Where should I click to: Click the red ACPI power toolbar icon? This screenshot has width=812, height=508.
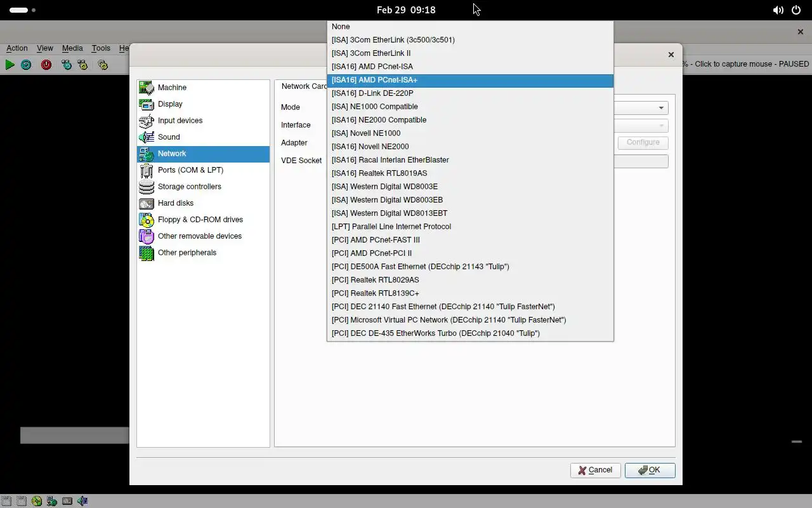(46, 65)
